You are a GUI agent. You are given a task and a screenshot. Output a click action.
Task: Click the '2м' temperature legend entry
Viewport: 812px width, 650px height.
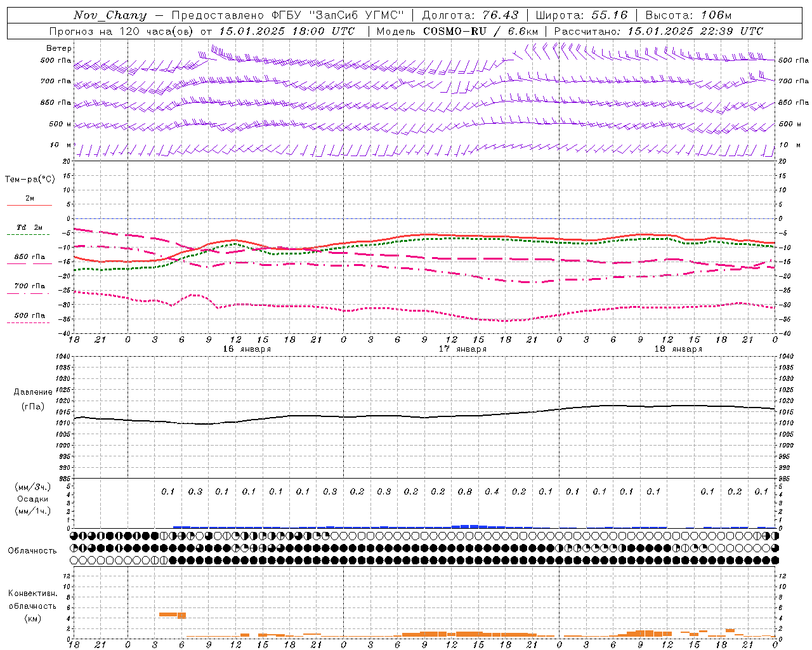30,199
